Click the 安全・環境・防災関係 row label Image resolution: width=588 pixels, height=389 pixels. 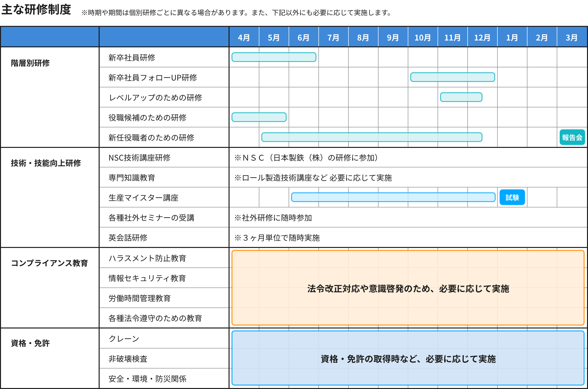coord(147,379)
